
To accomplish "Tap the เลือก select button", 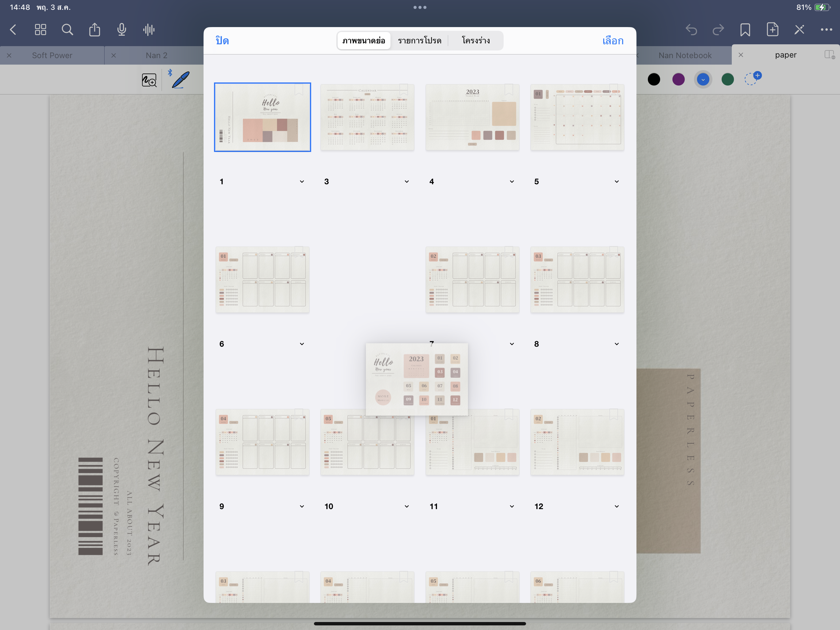I will [612, 41].
